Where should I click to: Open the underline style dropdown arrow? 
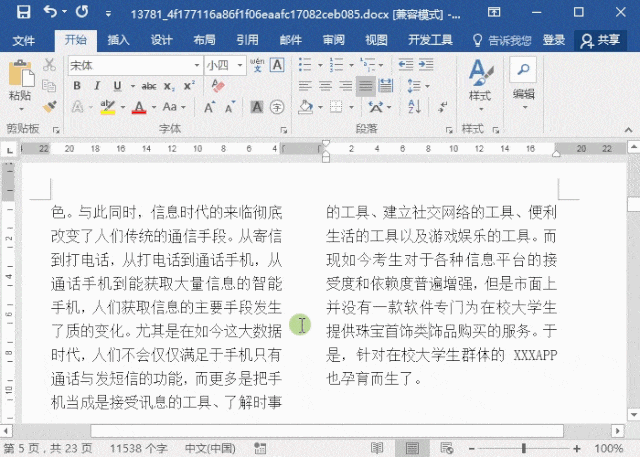[x=133, y=86]
